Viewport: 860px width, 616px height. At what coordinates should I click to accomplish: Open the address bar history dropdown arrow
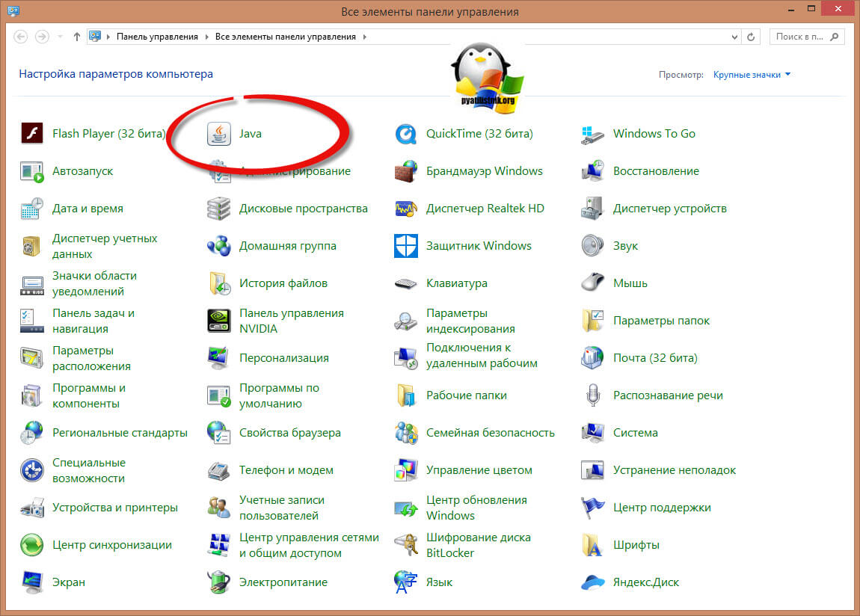tap(734, 37)
